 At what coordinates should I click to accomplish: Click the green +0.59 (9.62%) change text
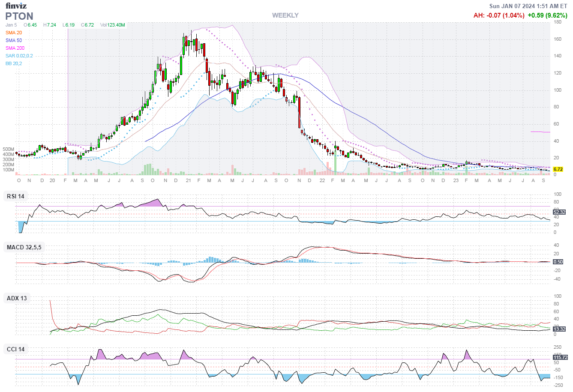pyautogui.click(x=547, y=15)
